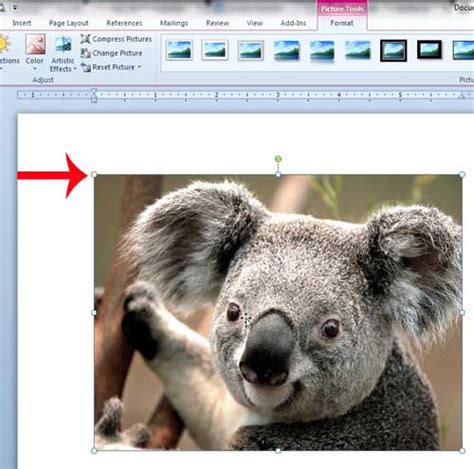Open the Add-Ins tab

(293, 23)
